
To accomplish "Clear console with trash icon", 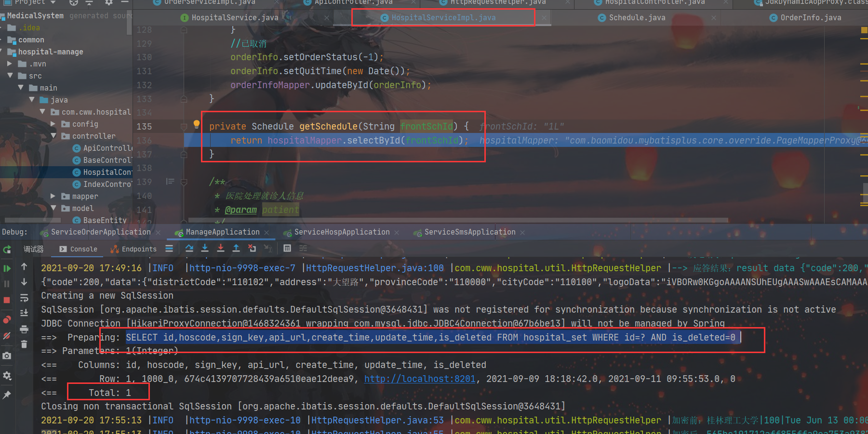I will 24,344.
